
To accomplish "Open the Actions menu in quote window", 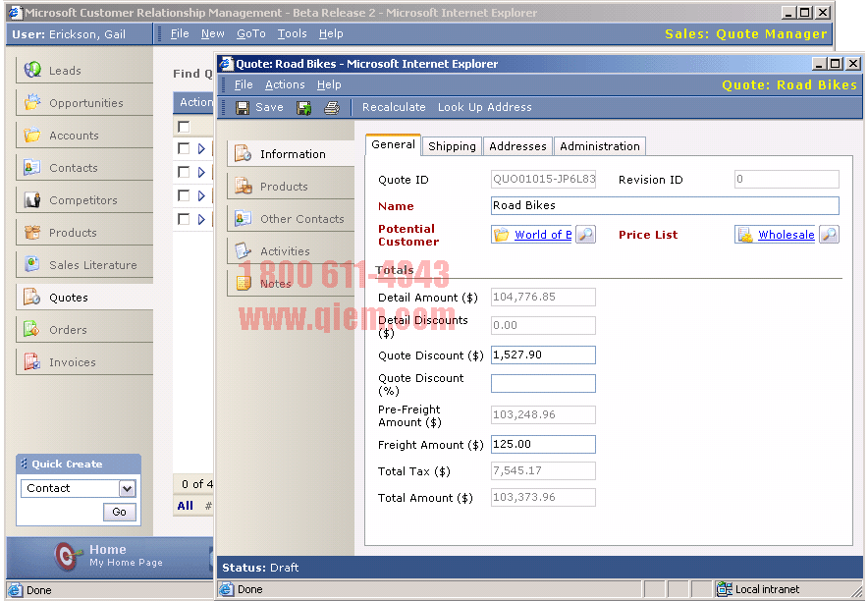I will pos(285,84).
